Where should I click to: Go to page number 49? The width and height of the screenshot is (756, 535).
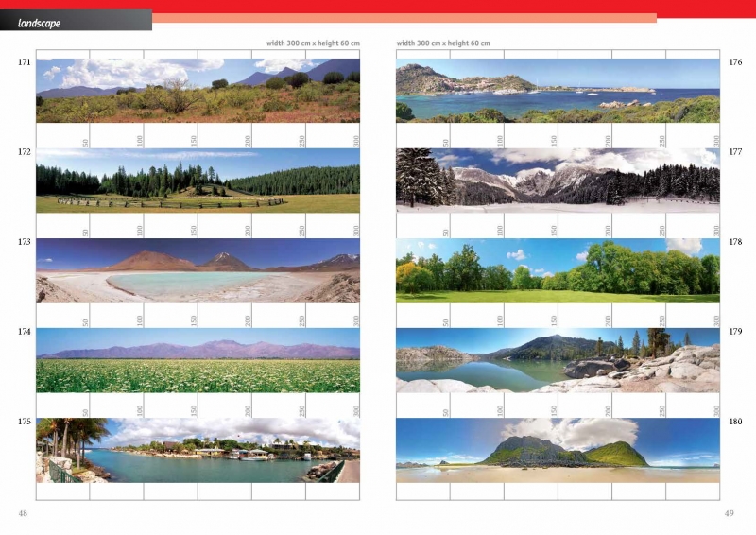pyautogui.click(x=729, y=512)
